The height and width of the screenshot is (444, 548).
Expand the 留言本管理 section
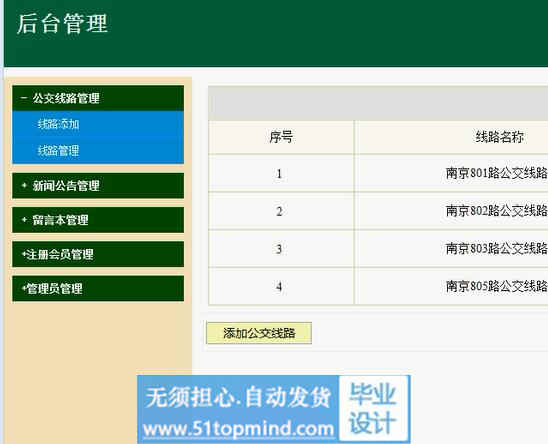click(98, 220)
